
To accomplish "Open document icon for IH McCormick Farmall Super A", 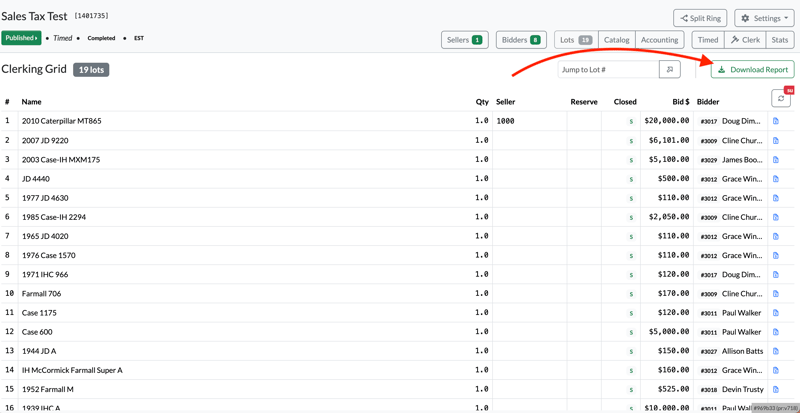I will click(776, 370).
